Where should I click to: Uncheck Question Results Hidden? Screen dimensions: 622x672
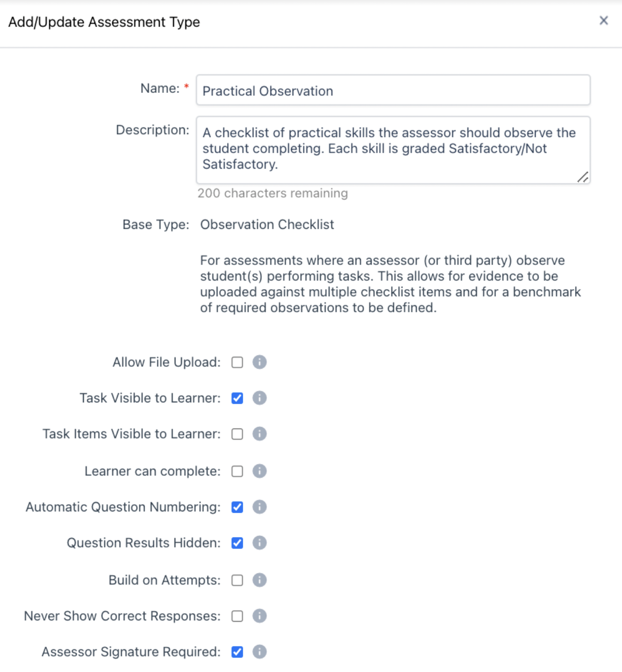[238, 543]
